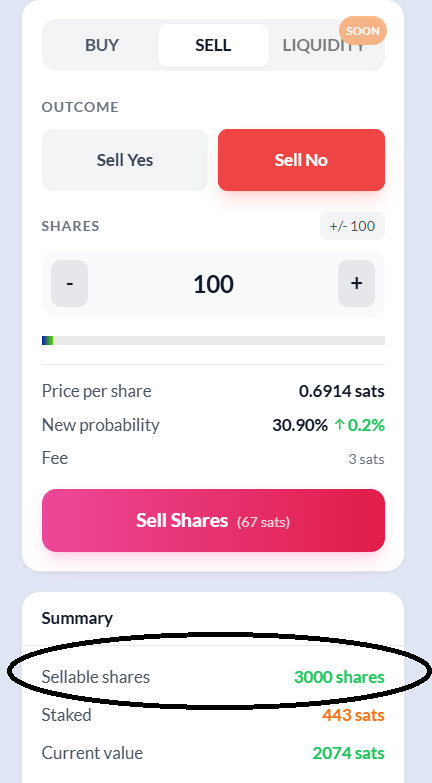Click the shares amount field showing 100

[x=213, y=284]
